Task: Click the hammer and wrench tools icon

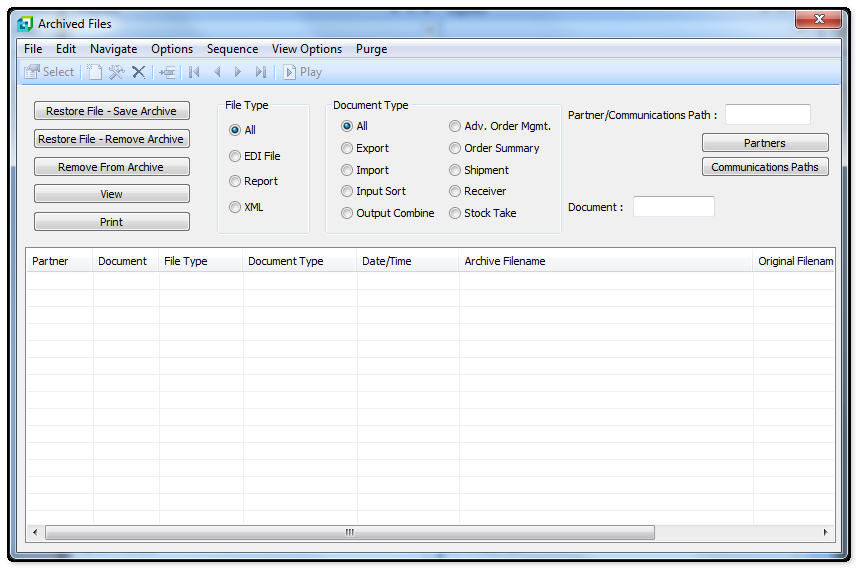Action: (117, 72)
